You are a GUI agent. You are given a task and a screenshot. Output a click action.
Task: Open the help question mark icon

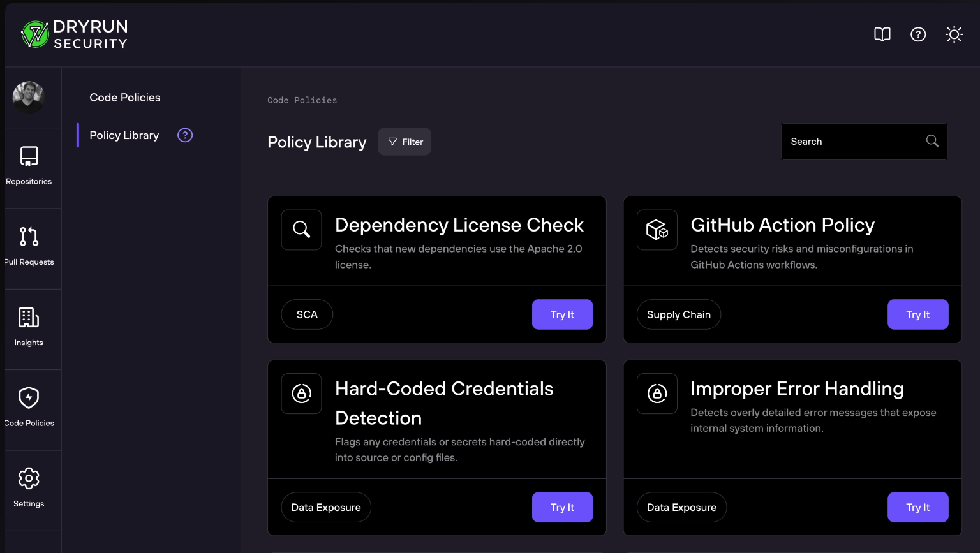(918, 34)
